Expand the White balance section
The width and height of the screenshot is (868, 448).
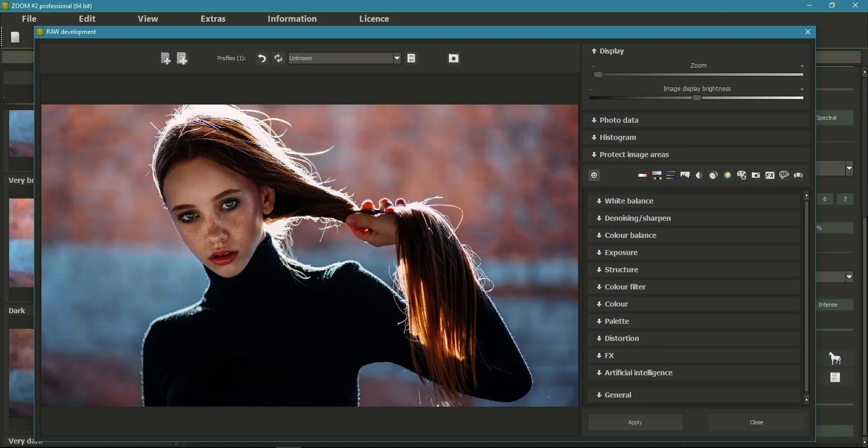point(629,201)
